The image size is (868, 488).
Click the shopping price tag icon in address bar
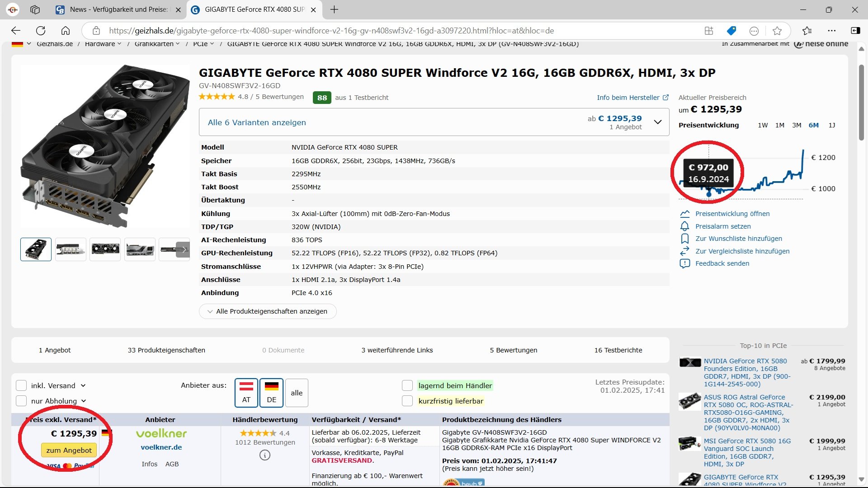coord(731,31)
